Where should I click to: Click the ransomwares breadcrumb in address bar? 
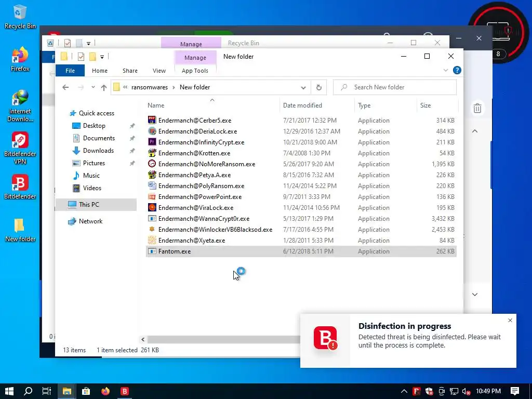pos(150,87)
